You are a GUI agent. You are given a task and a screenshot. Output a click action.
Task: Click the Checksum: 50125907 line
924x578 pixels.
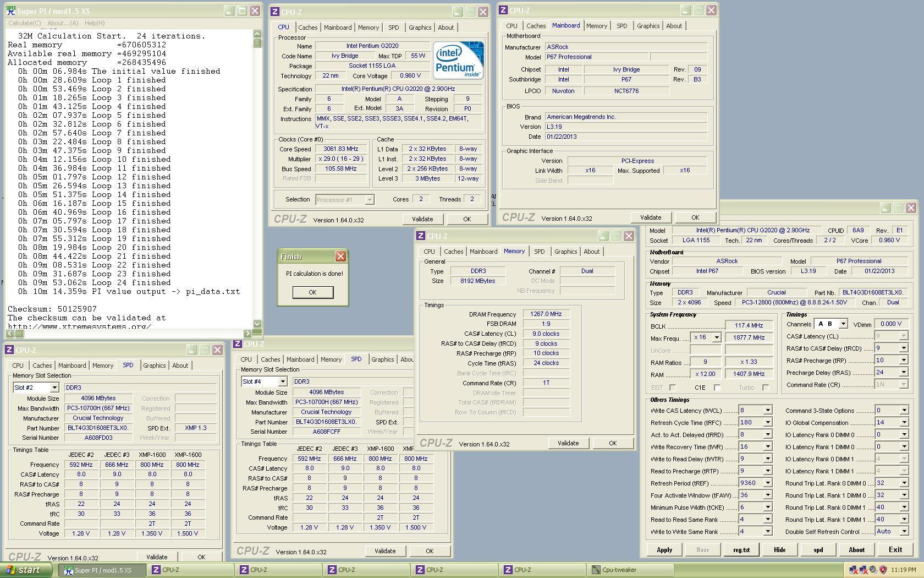(52, 309)
